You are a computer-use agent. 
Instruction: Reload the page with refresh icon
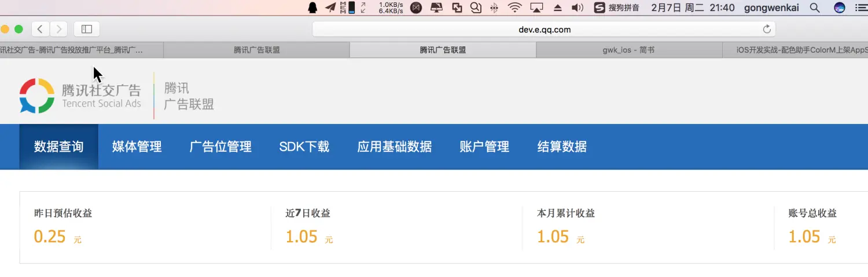coord(767,29)
